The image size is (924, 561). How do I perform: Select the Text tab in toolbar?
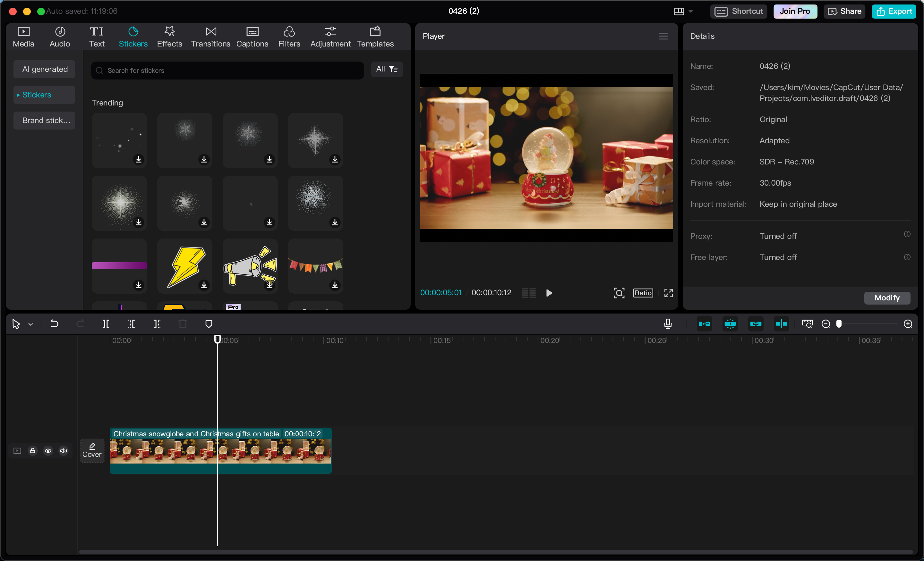pyautogui.click(x=97, y=36)
